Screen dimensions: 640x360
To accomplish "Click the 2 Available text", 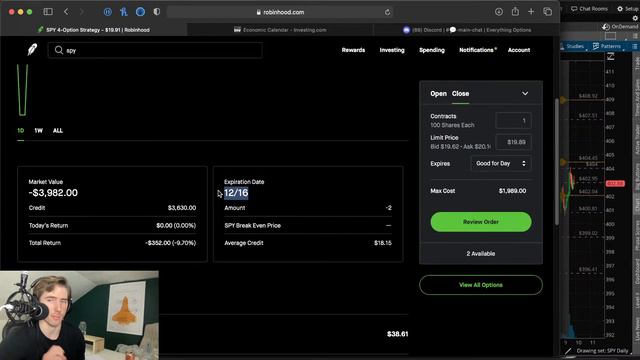I will point(481,253).
